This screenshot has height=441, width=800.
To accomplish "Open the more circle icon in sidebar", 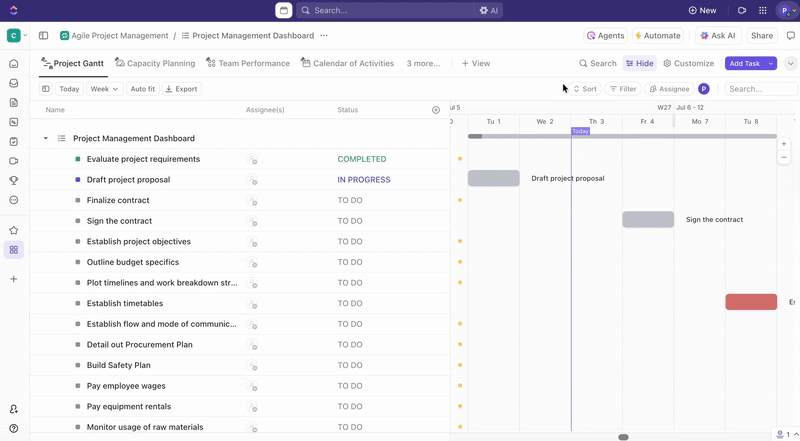I will 14,200.
